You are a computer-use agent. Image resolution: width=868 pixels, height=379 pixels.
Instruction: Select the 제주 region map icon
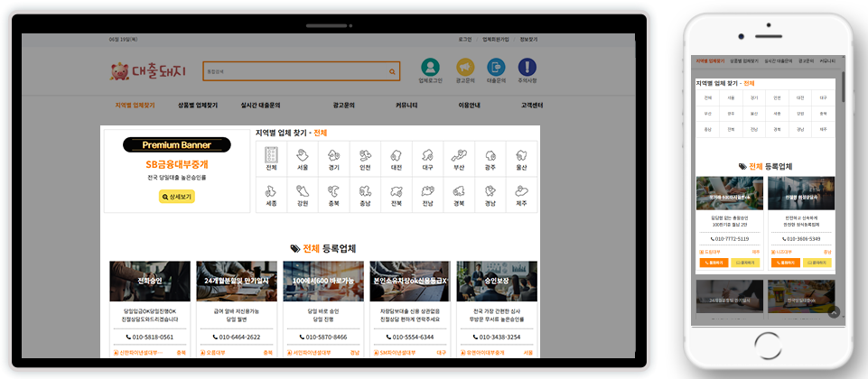[x=521, y=194]
